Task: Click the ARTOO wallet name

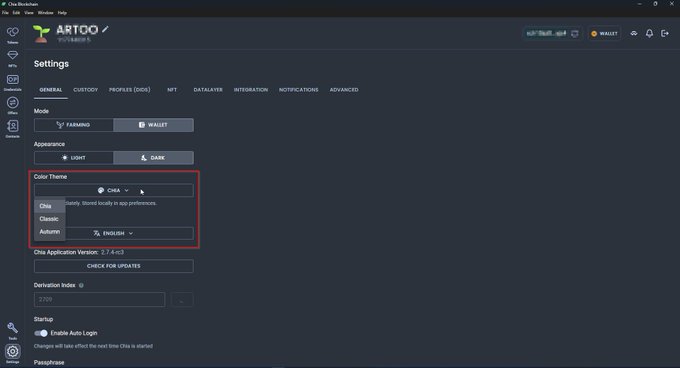Action: point(77,29)
